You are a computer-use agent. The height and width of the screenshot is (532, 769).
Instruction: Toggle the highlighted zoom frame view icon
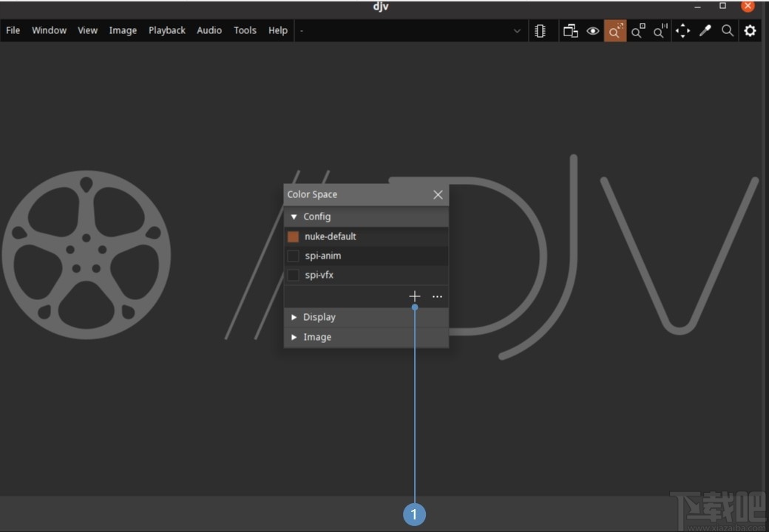pyautogui.click(x=615, y=31)
